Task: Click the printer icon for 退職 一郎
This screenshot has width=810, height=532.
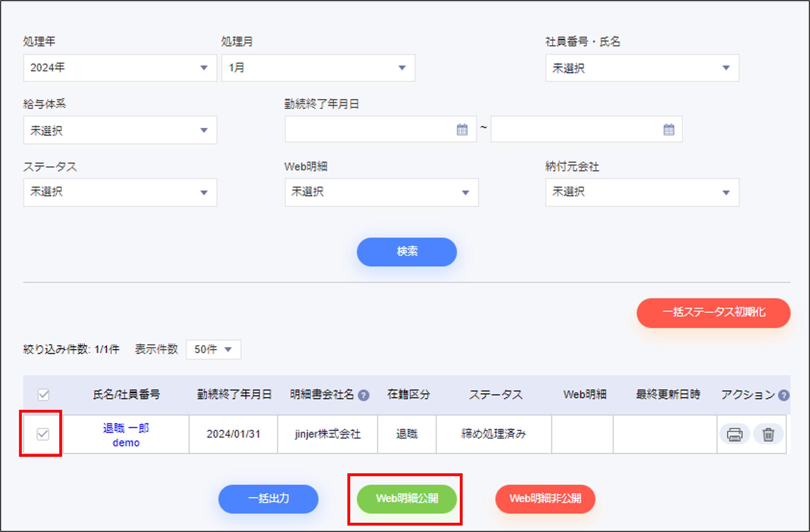Action: click(734, 434)
